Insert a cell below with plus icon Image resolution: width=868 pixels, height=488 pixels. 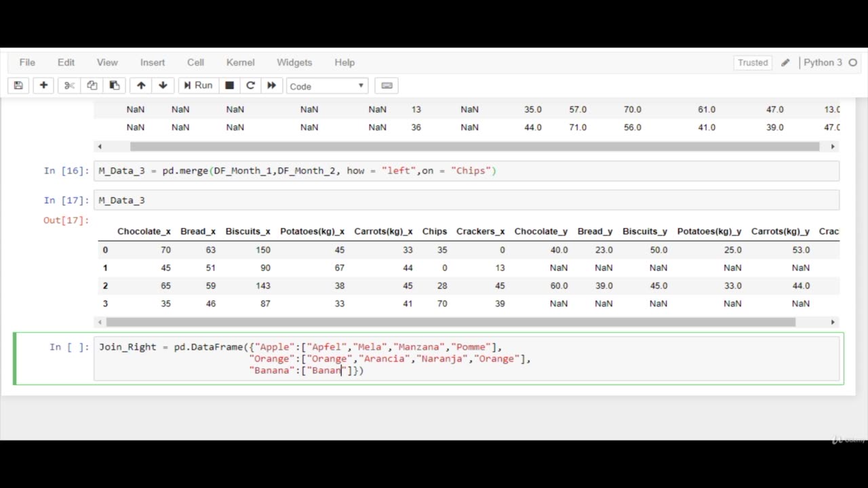pyautogui.click(x=43, y=85)
